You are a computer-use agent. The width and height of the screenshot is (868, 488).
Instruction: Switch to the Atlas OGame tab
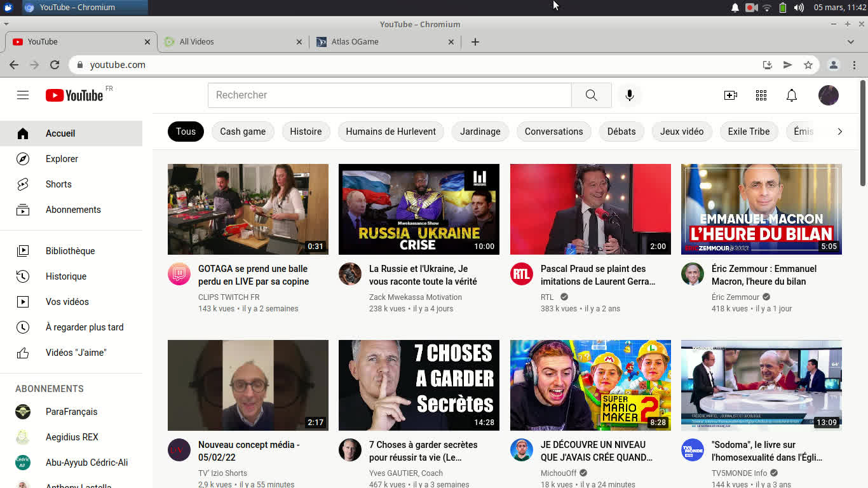[385, 42]
